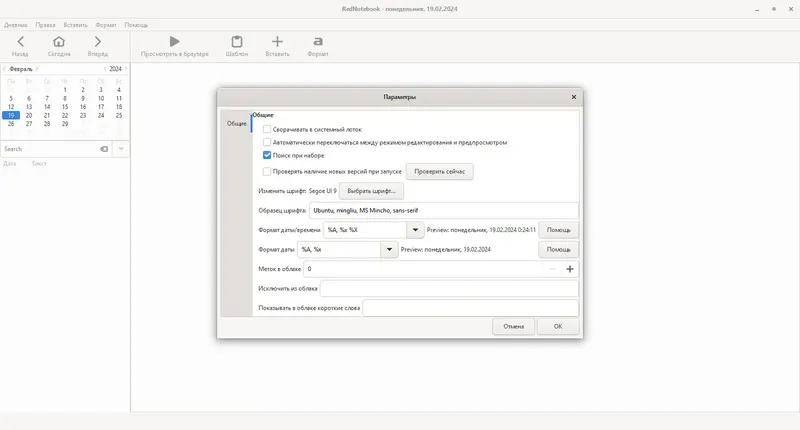
Task: Go to previous year before 2024
Action: pyautogui.click(x=105, y=69)
